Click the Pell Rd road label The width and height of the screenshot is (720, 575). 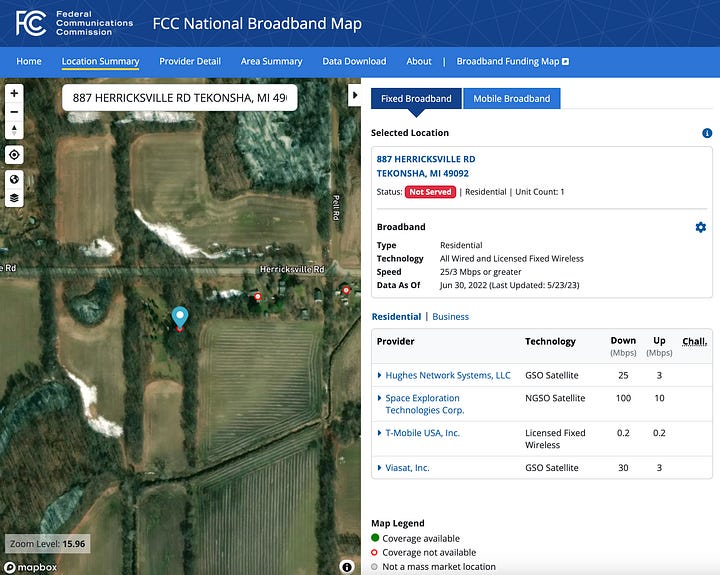tap(336, 208)
